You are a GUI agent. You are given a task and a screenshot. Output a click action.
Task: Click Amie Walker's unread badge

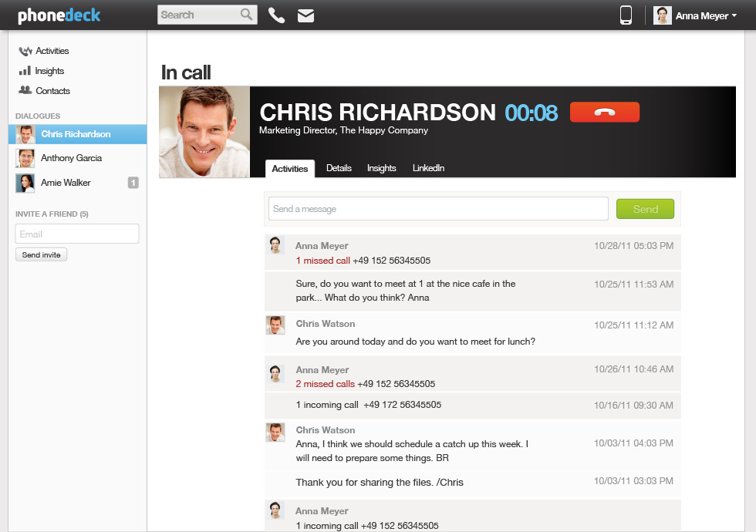[x=133, y=183]
